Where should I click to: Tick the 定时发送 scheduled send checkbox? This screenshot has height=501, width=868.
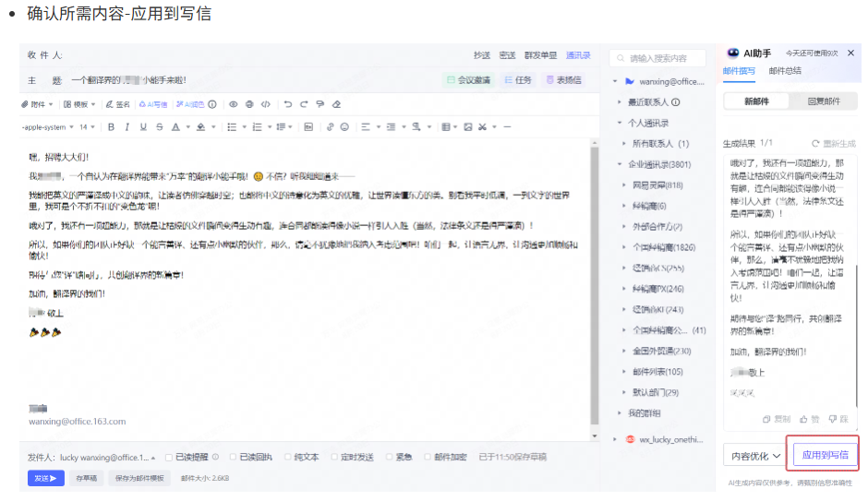tap(334, 458)
